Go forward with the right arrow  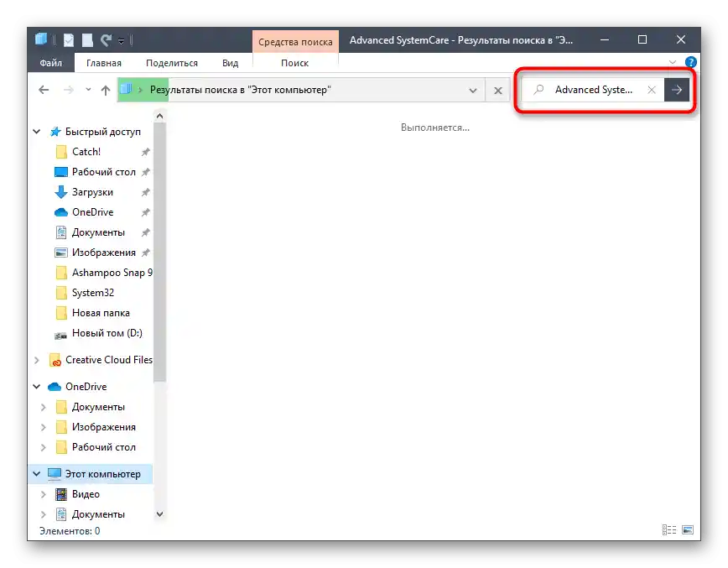coord(68,90)
